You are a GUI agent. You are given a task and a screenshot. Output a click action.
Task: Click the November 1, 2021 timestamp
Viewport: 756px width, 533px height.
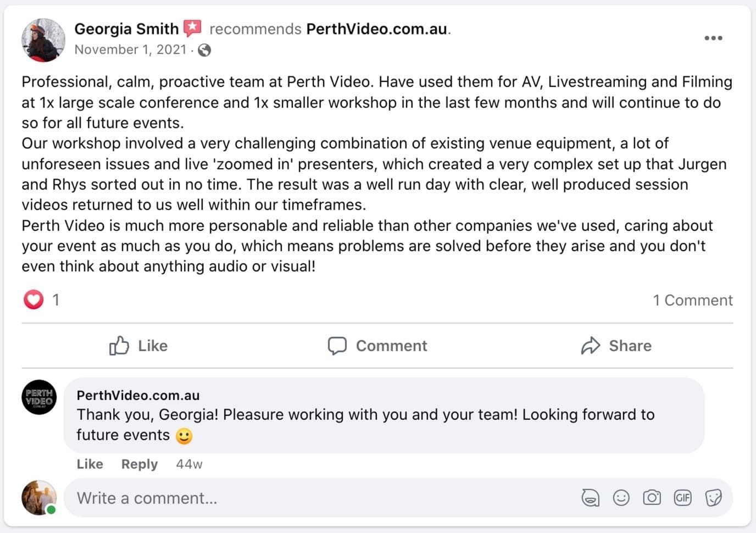(130, 49)
